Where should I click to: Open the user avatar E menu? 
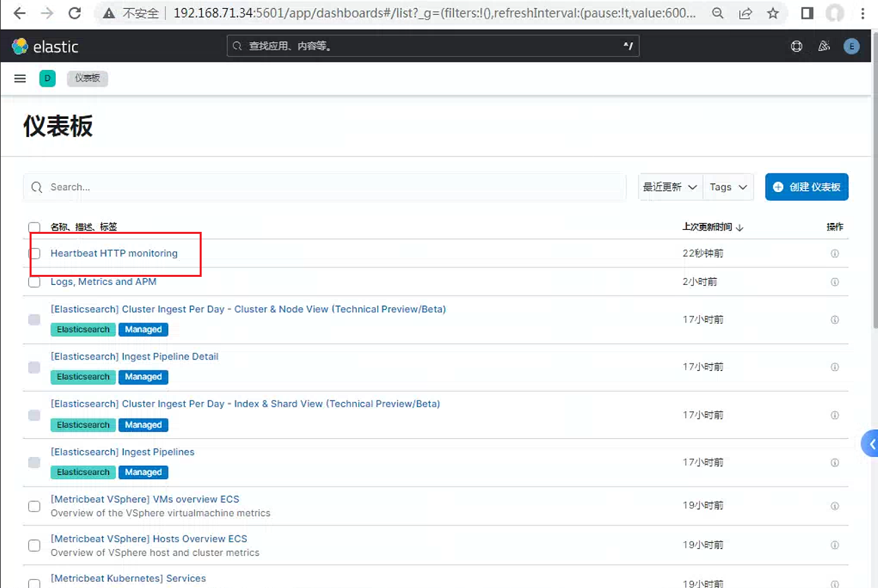click(x=851, y=46)
